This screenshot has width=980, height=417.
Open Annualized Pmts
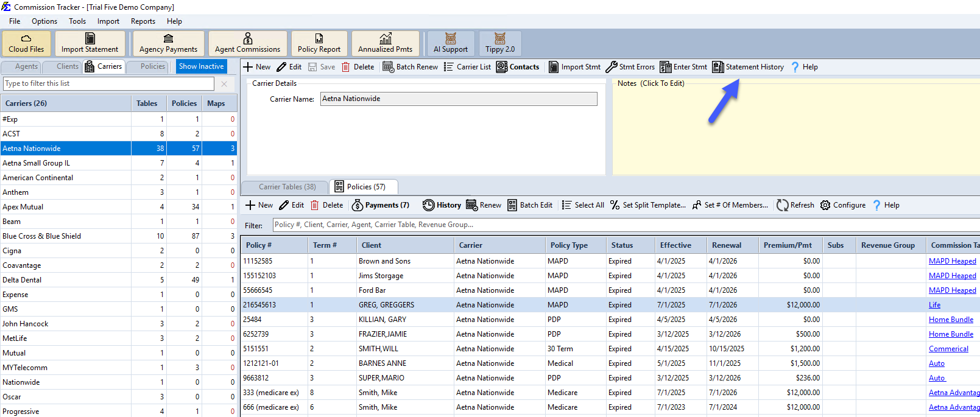385,43
